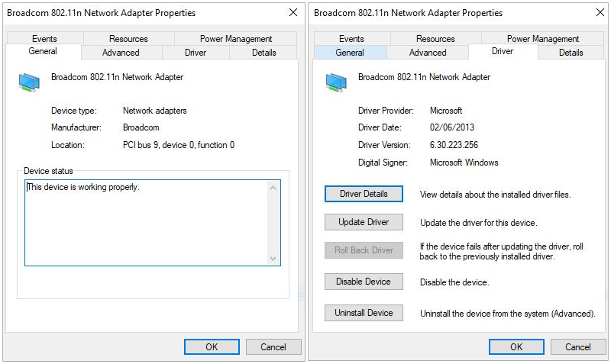Viewport: 611px width, 364px height.
Task: Click OK in the right dialog
Action: (516, 347)
